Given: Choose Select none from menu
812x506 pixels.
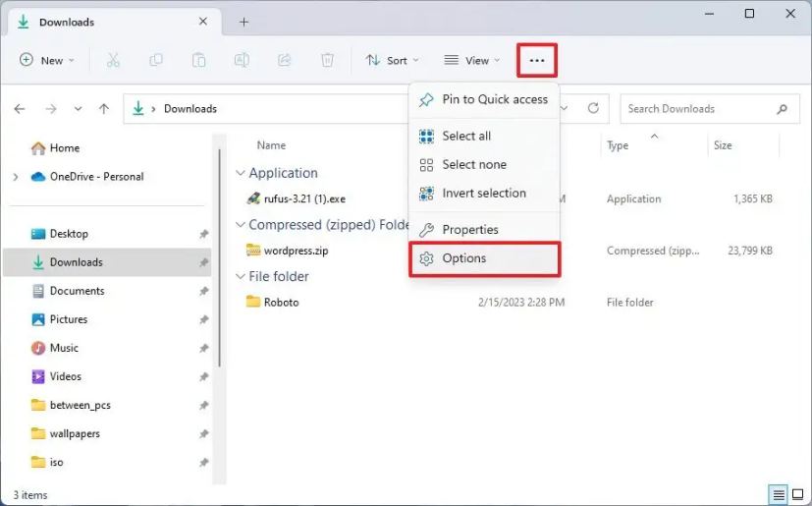Looking at the screenshot, I should coord(484,165).
